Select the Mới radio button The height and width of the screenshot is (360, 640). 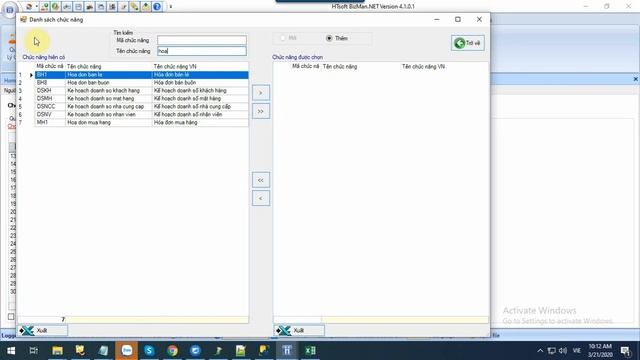click(283, 38)
